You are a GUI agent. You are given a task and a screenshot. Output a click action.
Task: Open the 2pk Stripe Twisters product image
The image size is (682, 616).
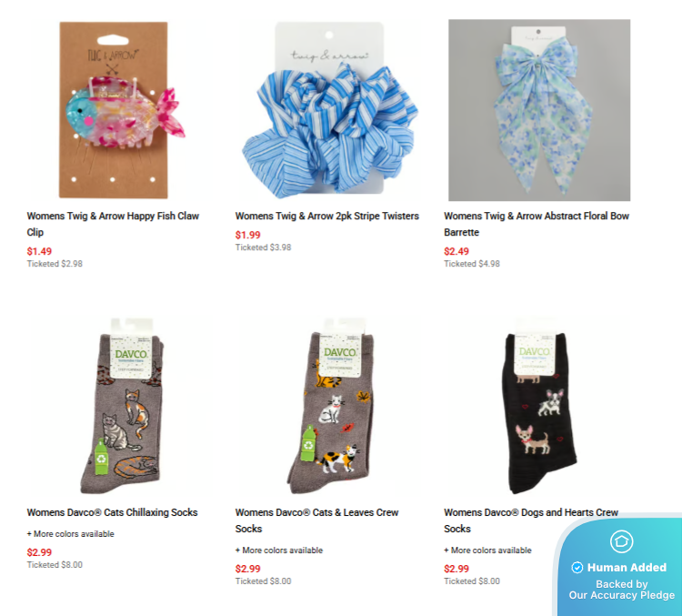pyautogui.click(x=330, y=109)
